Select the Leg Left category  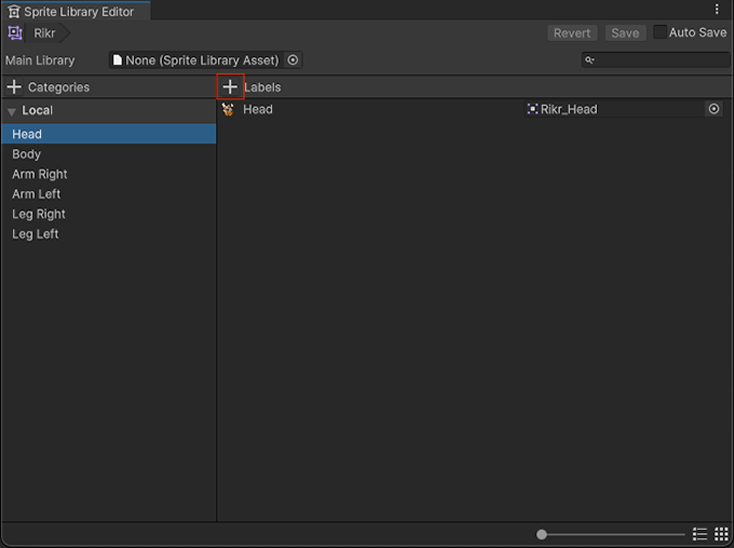tap(36, 234)
